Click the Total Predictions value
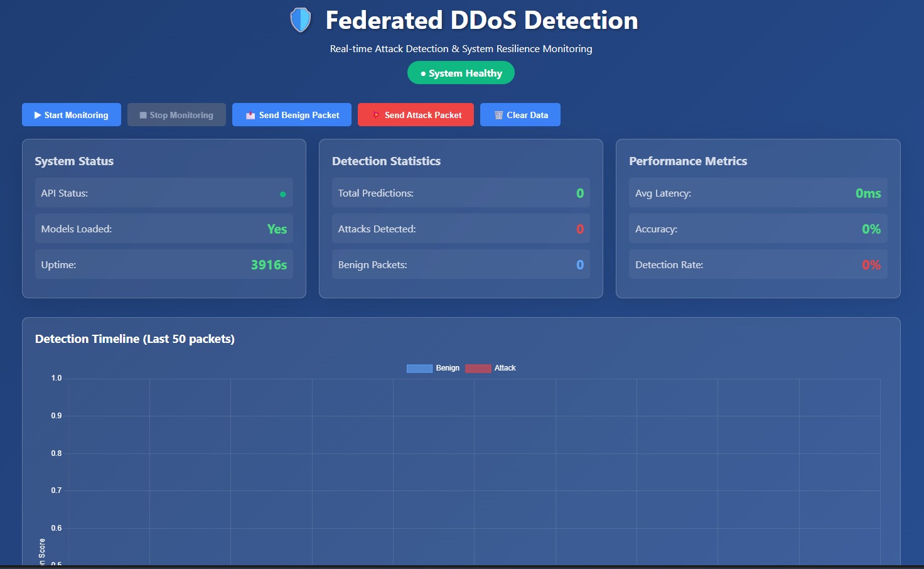 coord(579,193)
